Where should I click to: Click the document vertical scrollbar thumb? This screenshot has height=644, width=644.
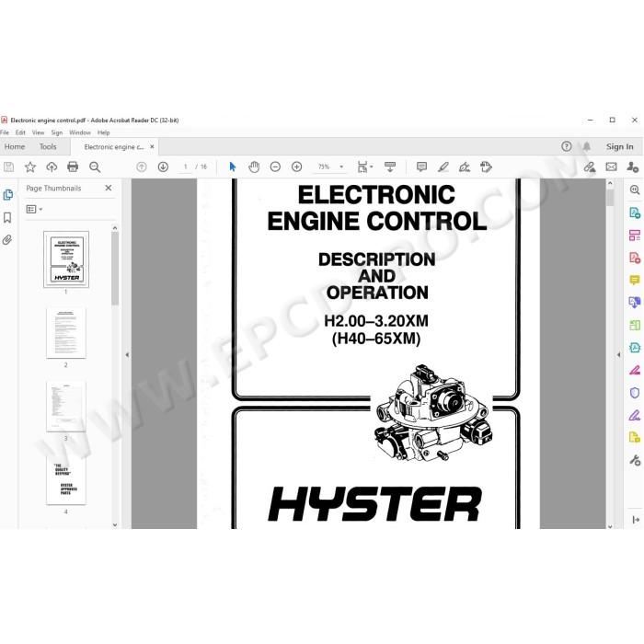(610, 199)
